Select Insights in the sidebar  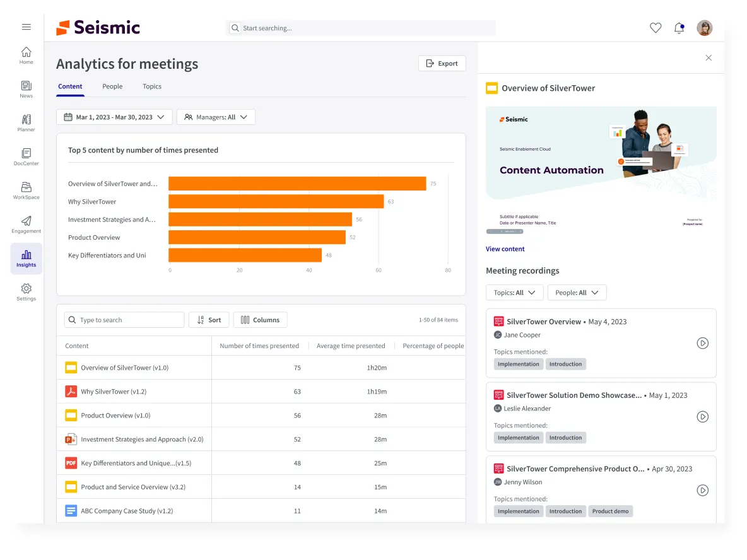click(x=26, y=259)
